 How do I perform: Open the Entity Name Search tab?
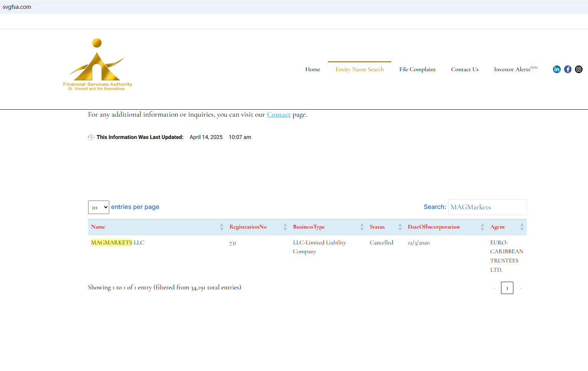(x=359, y=69)
